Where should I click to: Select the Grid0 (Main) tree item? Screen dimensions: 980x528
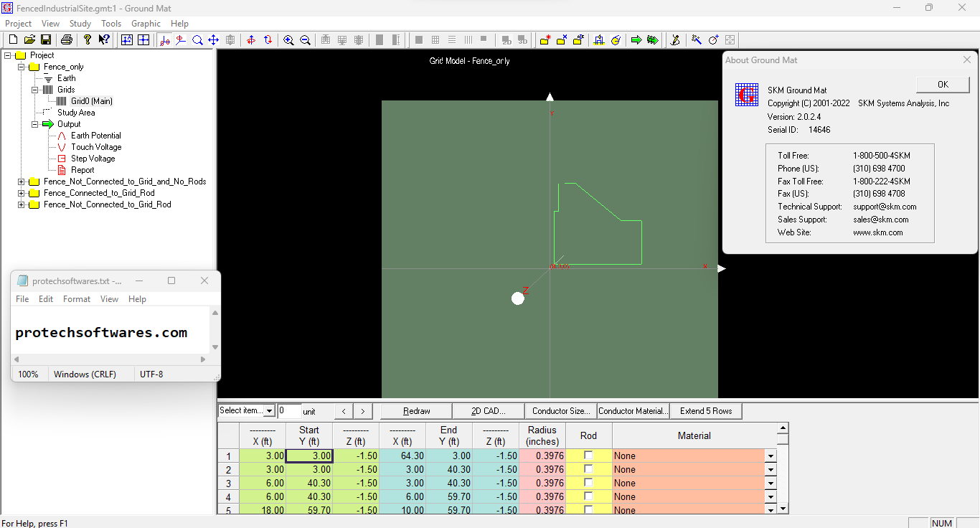point(91,101)
